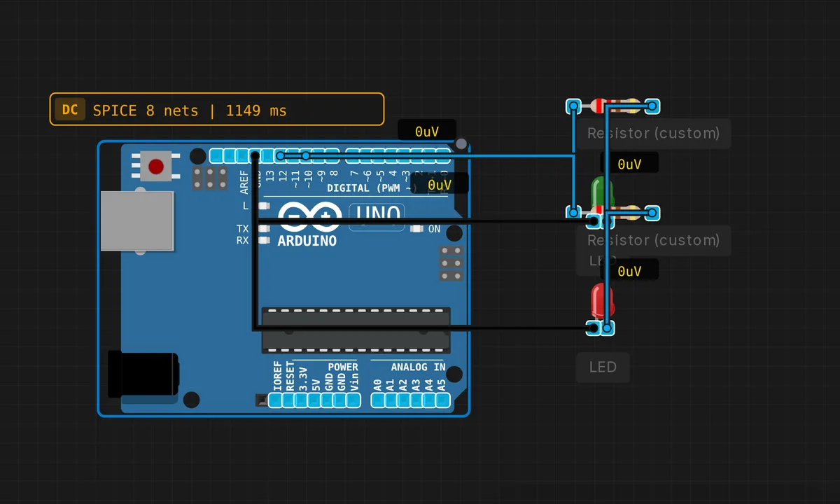Click the ANALOG IN silkscreen text
The image size is (840, 504).
(418, 367)
